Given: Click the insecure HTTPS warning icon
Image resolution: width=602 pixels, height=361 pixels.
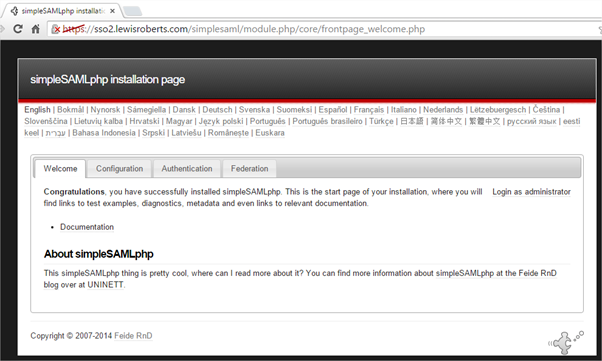Looking at the screenshot, I should click(x=56, y=29).
